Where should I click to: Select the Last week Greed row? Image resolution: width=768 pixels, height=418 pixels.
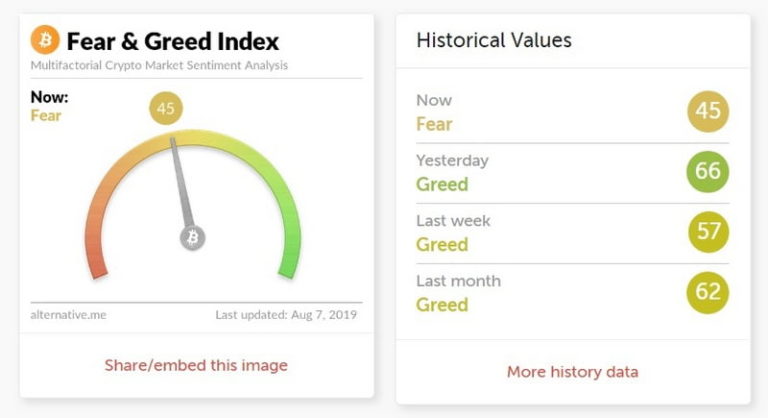pos(573,233)
